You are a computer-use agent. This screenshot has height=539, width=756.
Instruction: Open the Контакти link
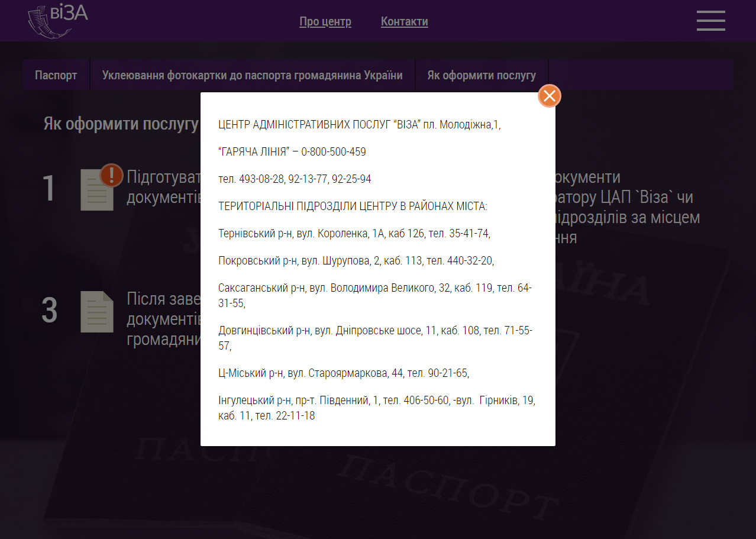(405, 22)
